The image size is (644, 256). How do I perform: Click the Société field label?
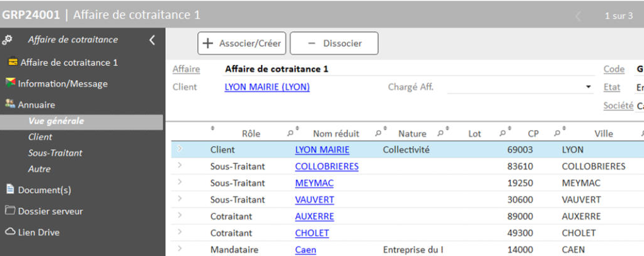tap(618, 105)
